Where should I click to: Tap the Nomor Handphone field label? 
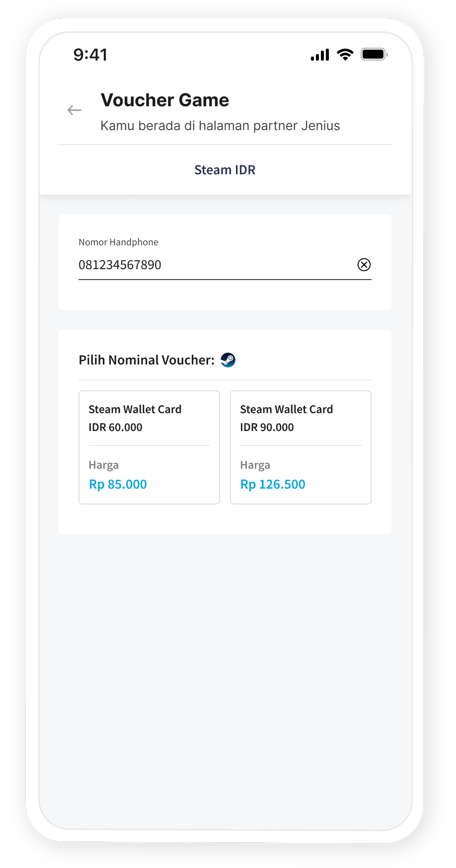tap(118, 242)
